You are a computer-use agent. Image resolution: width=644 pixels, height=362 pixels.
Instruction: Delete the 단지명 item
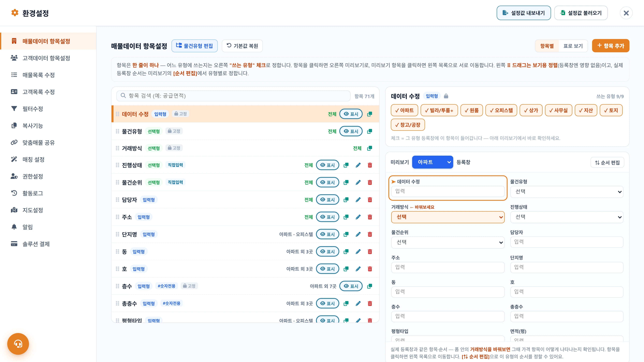[370, 234]
